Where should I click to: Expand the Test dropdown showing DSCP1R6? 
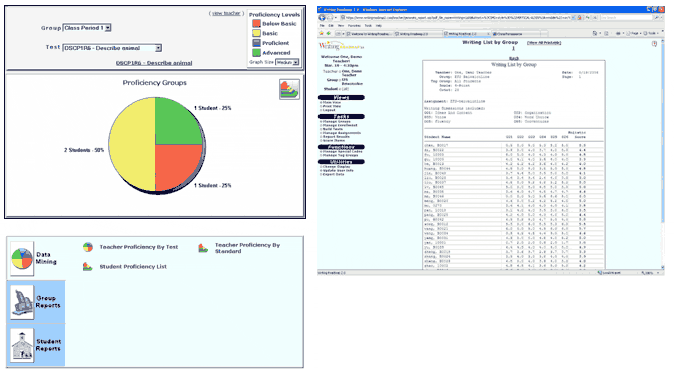[112, 48]
